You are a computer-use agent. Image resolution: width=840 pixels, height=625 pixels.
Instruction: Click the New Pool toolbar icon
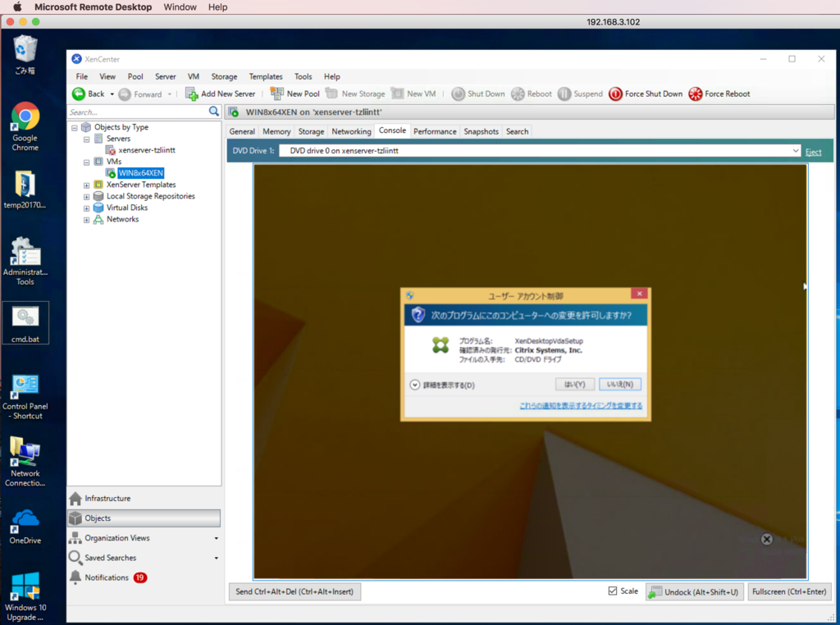[x=277, y=94]
